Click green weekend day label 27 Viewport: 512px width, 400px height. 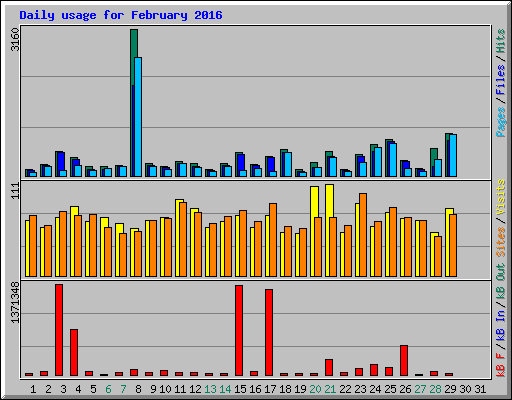coord(420,389)
